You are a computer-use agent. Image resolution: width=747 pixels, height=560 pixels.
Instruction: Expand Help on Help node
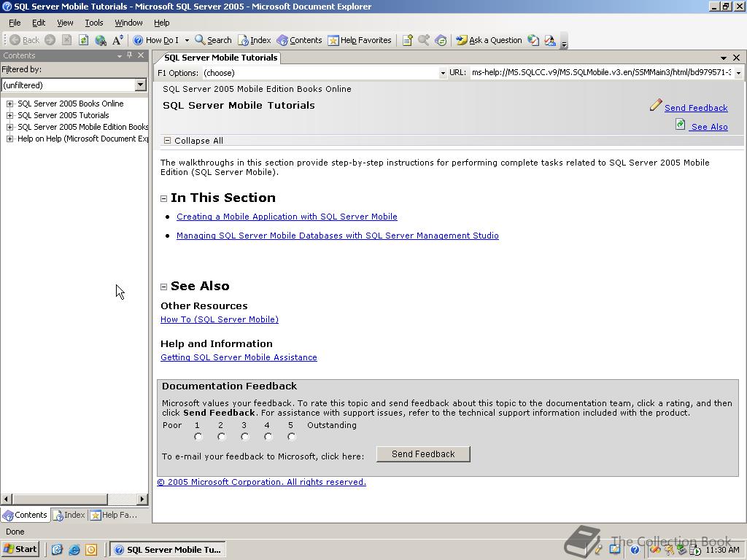(x=9, y=139)
